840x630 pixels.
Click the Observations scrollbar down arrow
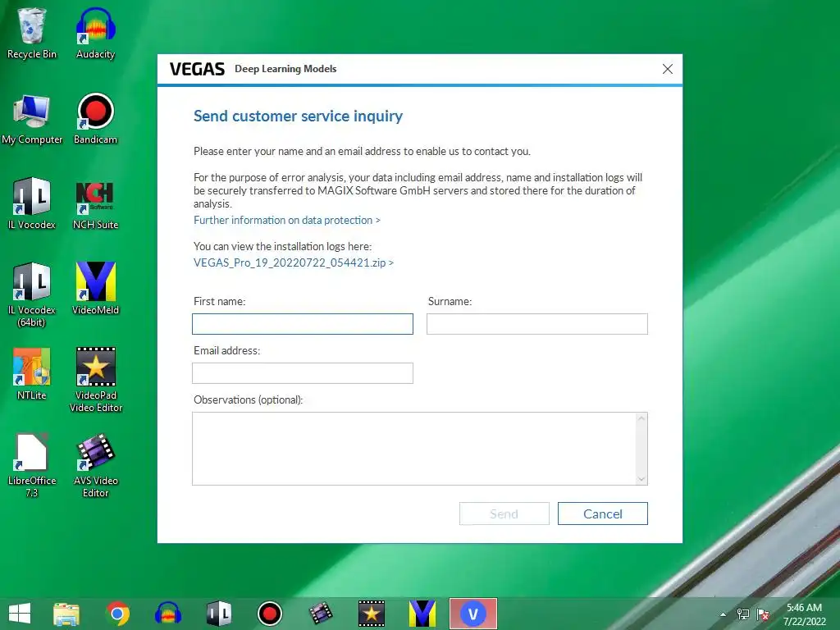point(641,479)
